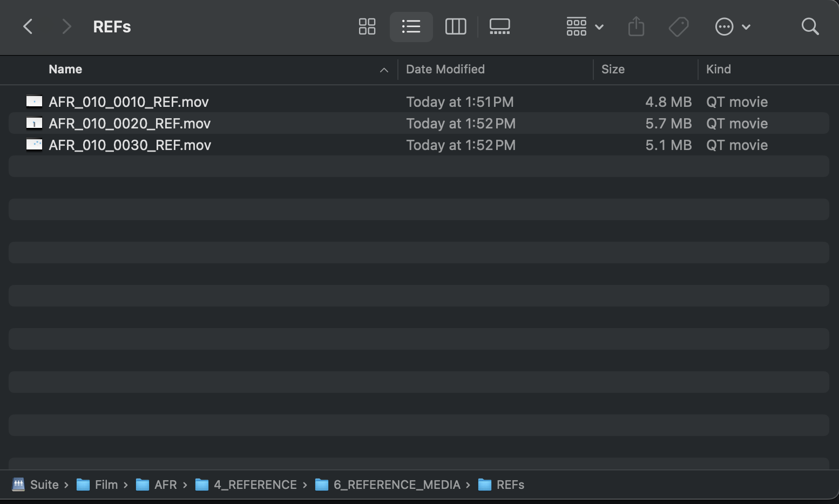Select the list view button
Viewport: 839px width, 504px height.
[411, 26]
